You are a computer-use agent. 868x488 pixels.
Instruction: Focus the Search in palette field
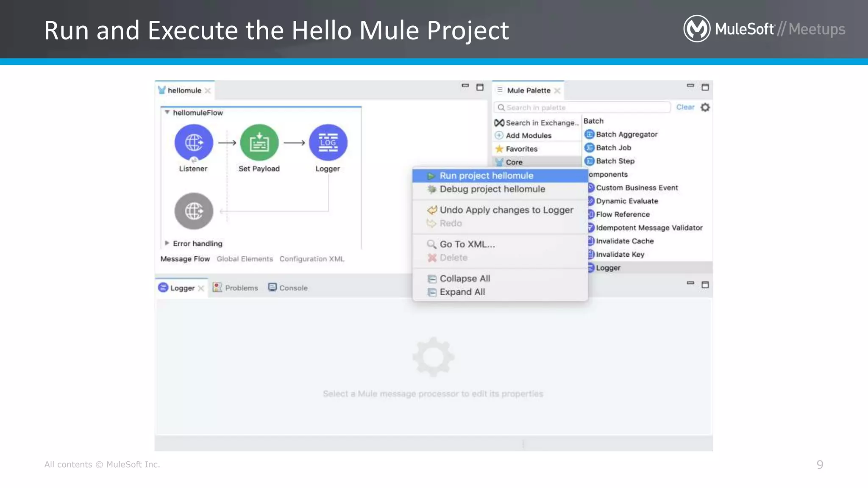[582, 108]
